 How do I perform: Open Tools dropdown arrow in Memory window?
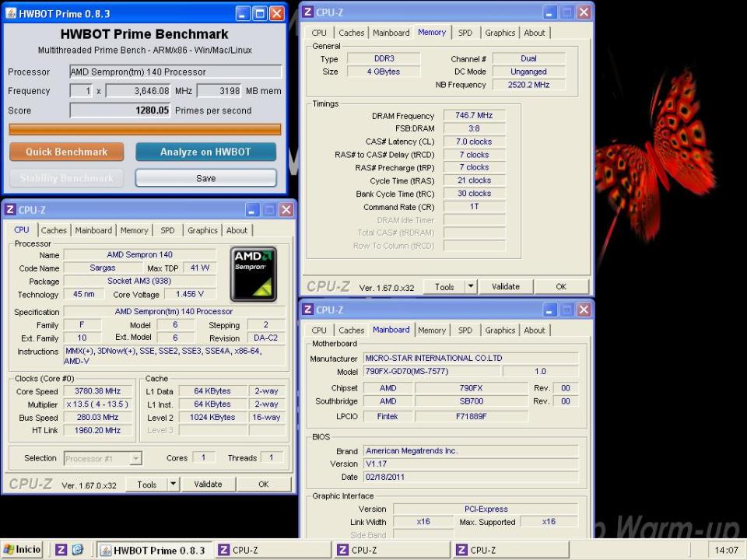click(471, 287)
